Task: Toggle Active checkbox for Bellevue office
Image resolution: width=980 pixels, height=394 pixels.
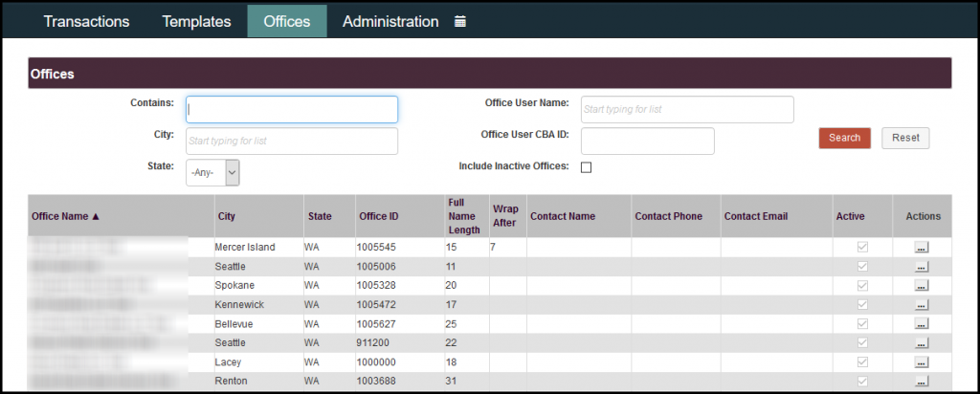Action: coord(862,324)
